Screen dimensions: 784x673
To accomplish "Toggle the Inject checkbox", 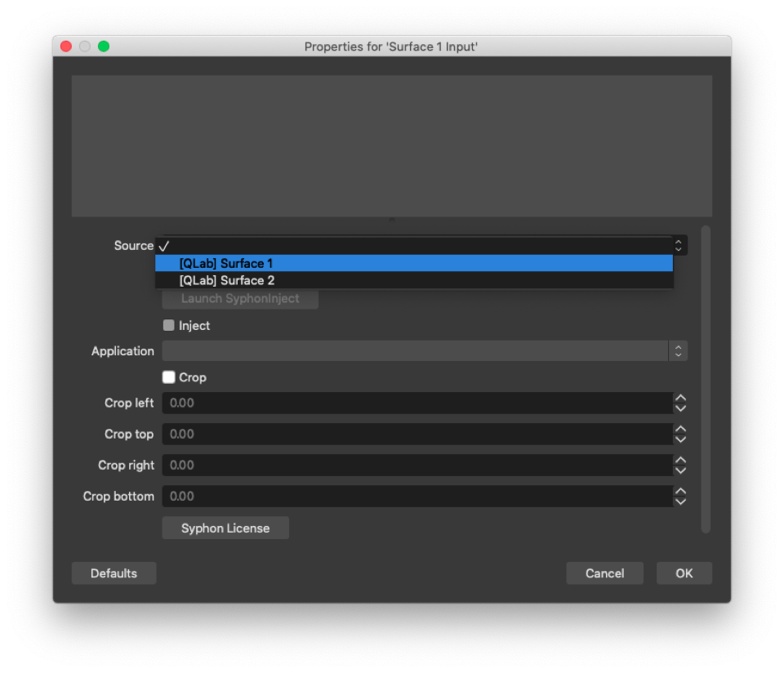I will (169, 325).
